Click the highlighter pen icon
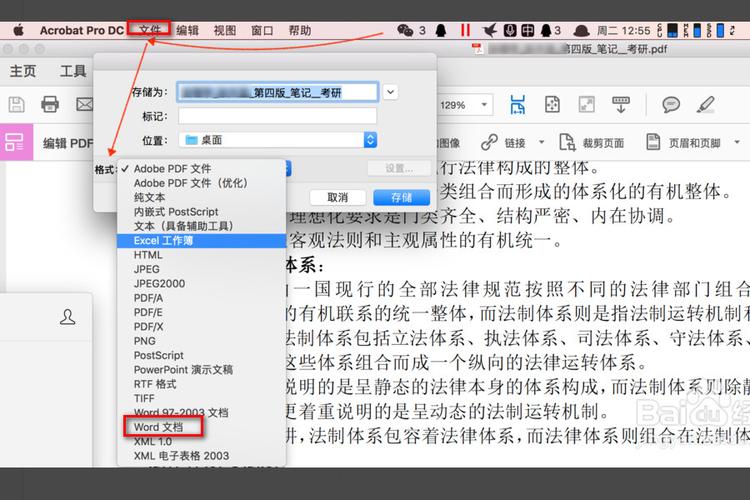The image size is (750, 500). [x=706, y=104]
